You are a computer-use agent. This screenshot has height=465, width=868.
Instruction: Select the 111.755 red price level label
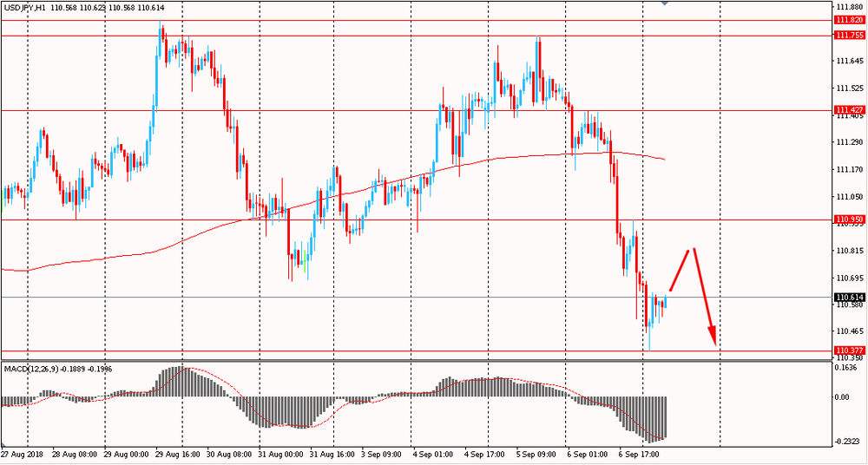tap(850, 36)
